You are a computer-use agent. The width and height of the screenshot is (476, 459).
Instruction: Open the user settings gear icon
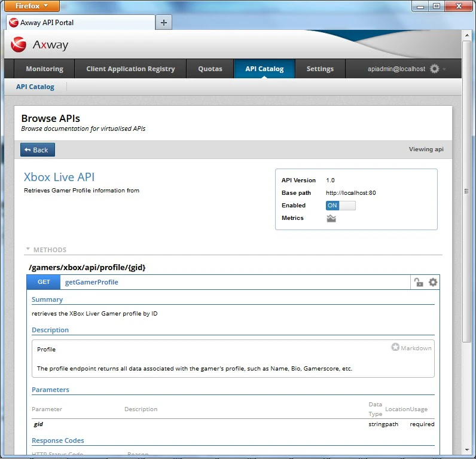click(x=434, y=69)
